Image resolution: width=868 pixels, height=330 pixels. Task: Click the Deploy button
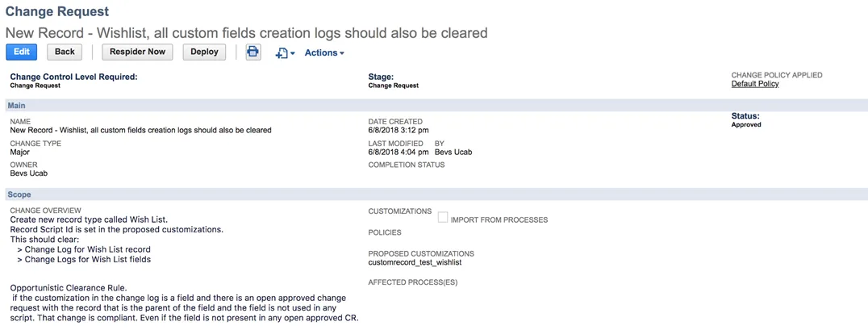(x=204, y=52)
